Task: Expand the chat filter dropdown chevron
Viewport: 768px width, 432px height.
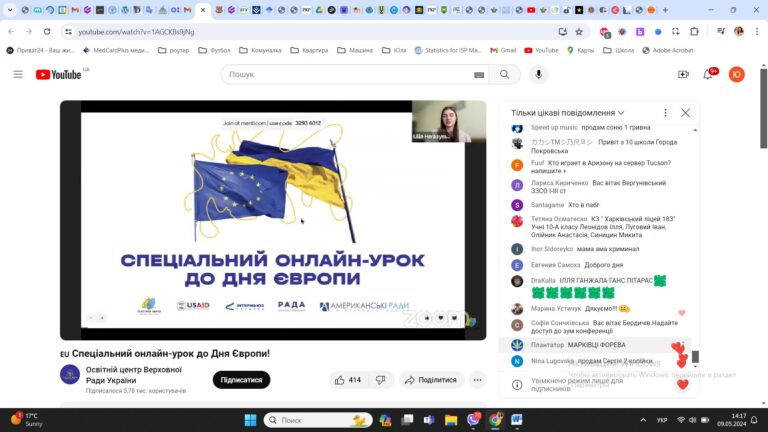Action: coord(621,113)
